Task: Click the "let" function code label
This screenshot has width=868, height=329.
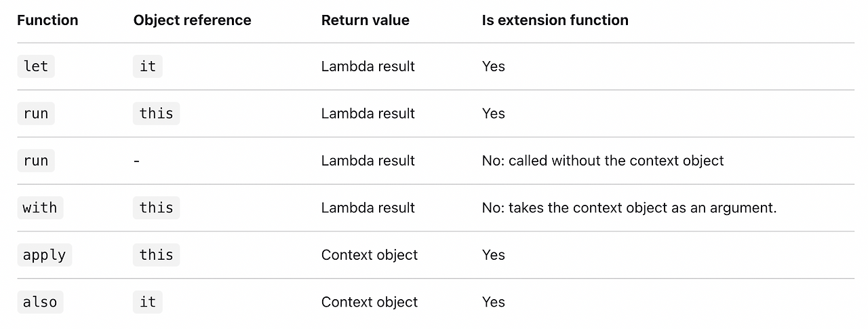Action: [36, 66]
